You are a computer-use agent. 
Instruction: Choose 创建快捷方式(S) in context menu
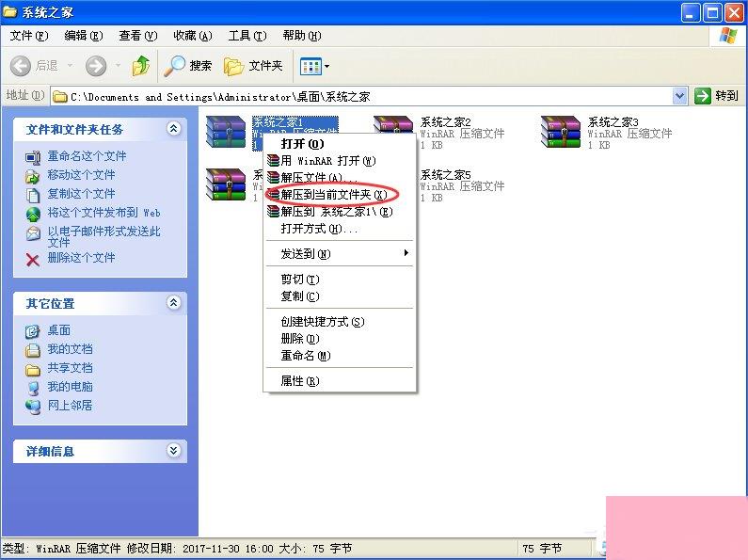coord(340,322)
